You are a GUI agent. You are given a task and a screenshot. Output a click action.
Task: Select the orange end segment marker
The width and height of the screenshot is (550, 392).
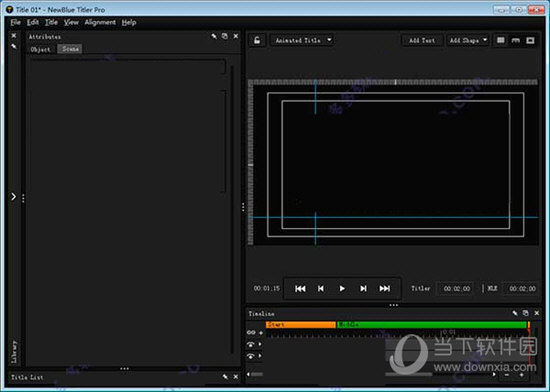[x=529, y=325]
